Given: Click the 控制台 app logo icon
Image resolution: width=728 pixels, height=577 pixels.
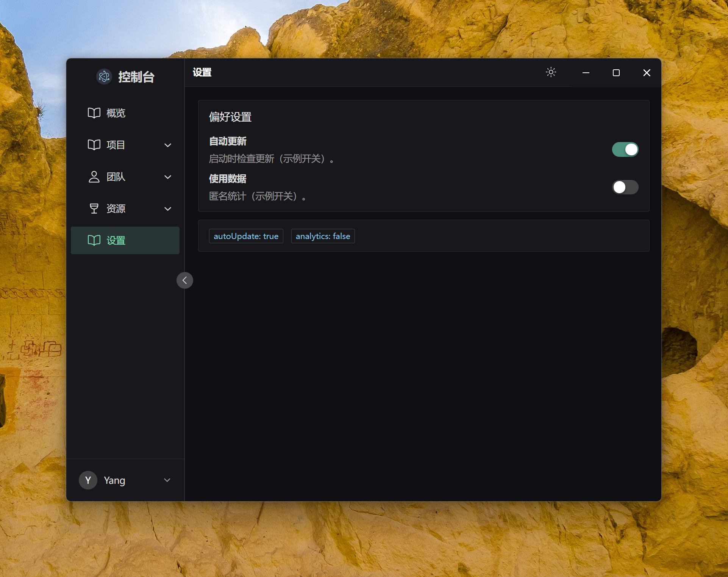Looking at the screenshot, I should [x=104, y=76].
